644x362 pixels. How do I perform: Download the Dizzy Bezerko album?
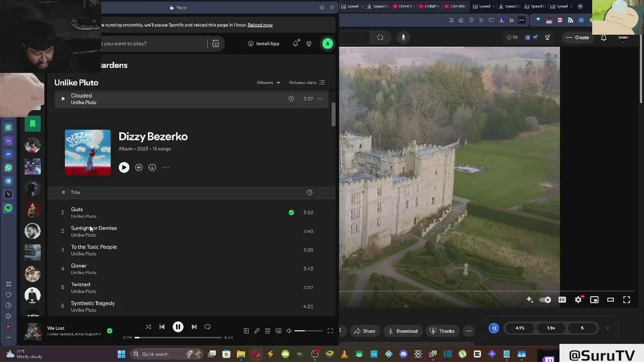click(x=152, y=167)
